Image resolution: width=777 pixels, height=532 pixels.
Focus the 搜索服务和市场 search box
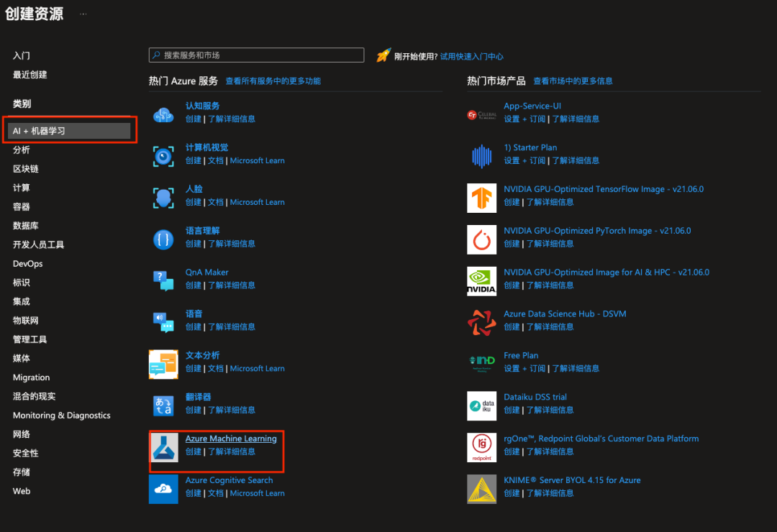256,55
